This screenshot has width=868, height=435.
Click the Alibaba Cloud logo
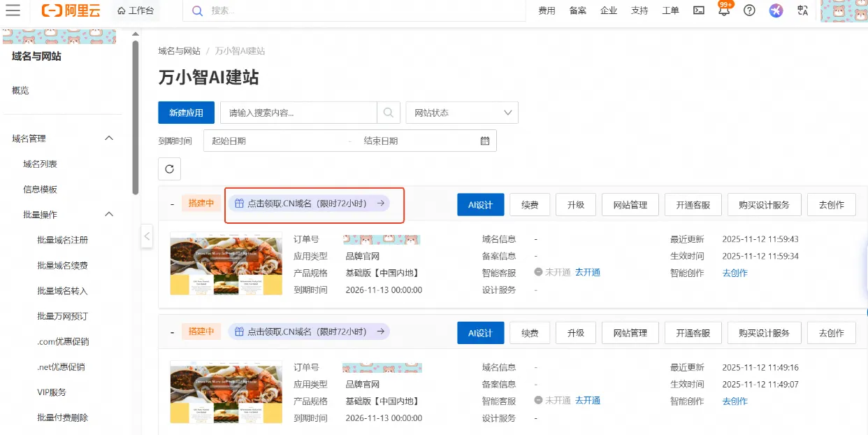[72, 10]
